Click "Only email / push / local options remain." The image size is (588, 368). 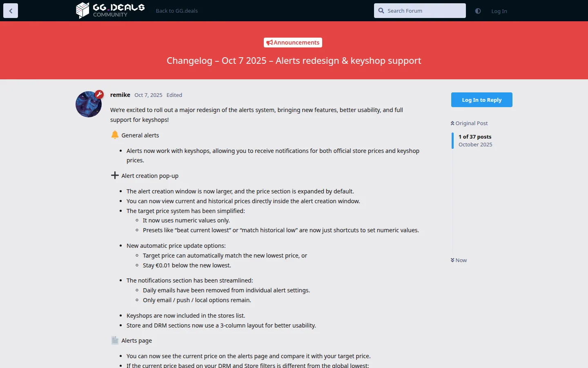point(197,300)
